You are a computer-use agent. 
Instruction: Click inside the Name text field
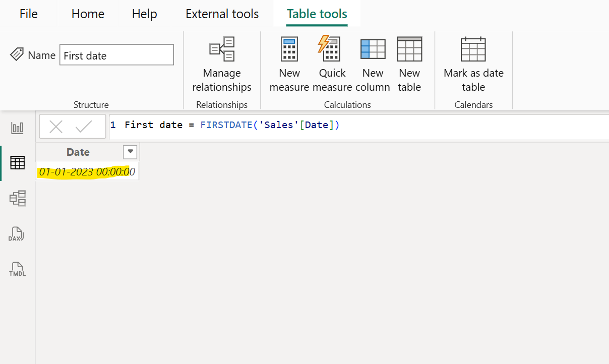coord(116,54)
